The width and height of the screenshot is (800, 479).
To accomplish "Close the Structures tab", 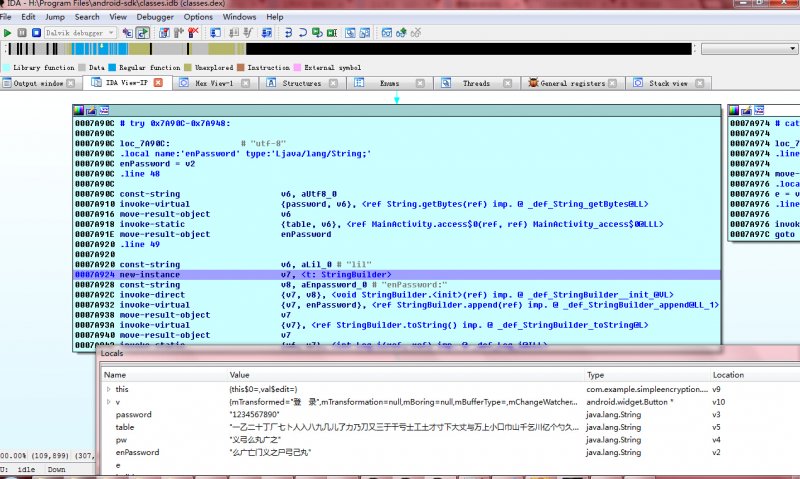I will (x=333, y=83).
